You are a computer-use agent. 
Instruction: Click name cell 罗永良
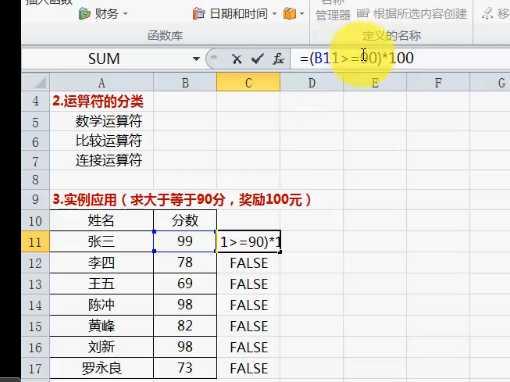click(x=101, y=368)
